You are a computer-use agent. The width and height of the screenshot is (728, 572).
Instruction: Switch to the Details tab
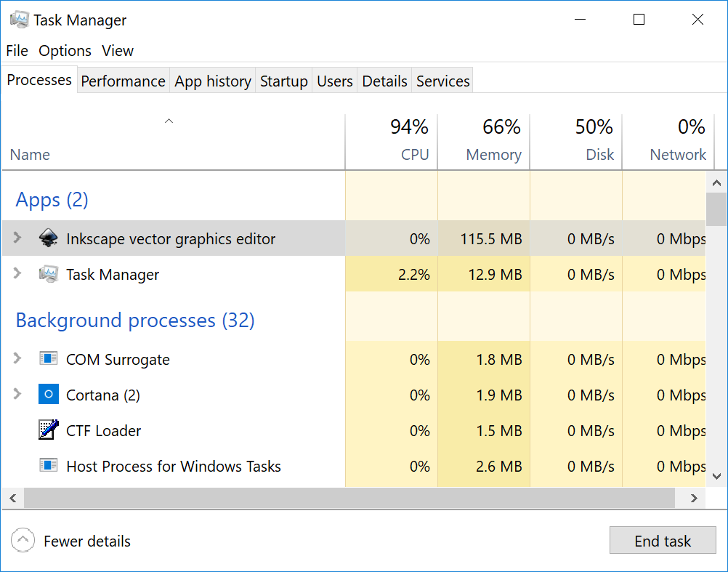tap(384, 81)
